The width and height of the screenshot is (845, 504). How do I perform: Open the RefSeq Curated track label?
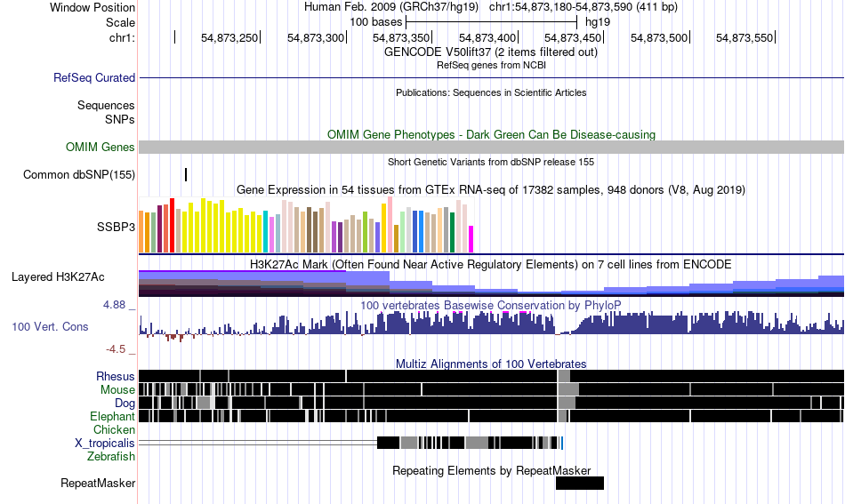tap(94, 77)
